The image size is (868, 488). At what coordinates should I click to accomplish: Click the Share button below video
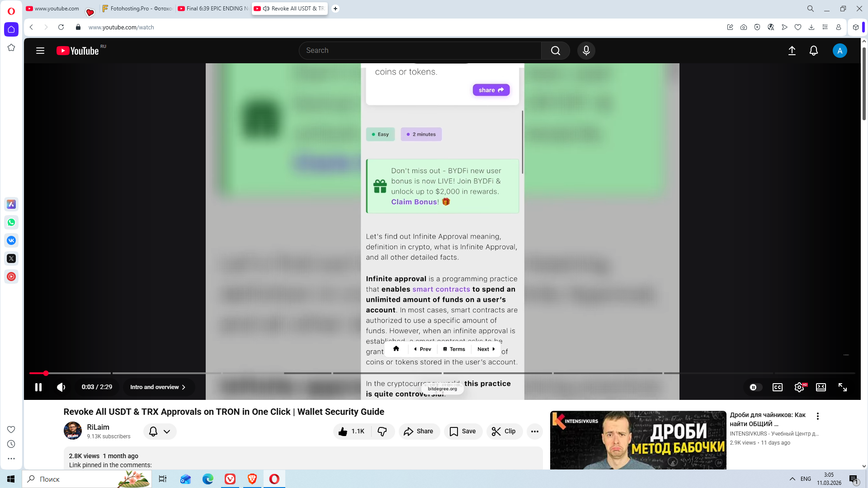click(419, 432)
